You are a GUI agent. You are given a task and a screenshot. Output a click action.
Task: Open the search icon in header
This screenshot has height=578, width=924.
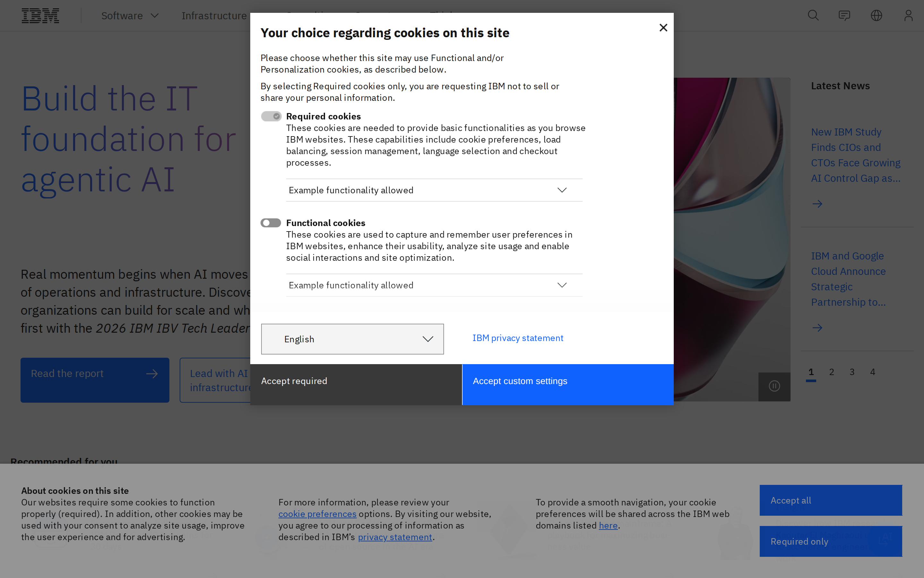[x=813, y=16]
